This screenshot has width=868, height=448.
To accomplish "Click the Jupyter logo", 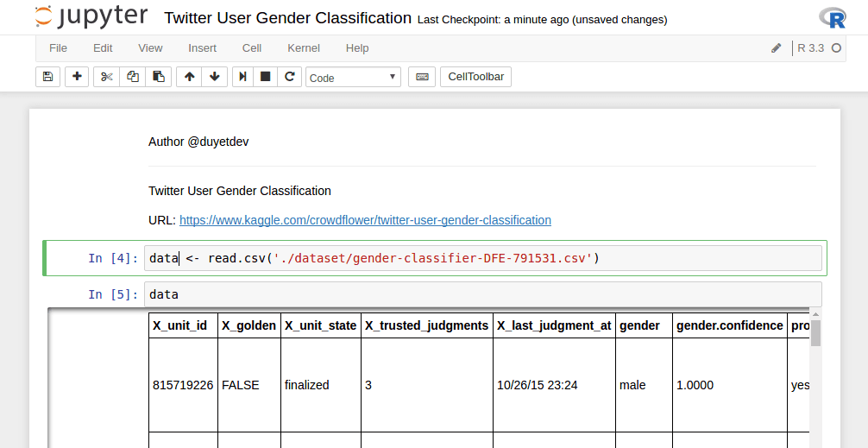I will [91, 17].
